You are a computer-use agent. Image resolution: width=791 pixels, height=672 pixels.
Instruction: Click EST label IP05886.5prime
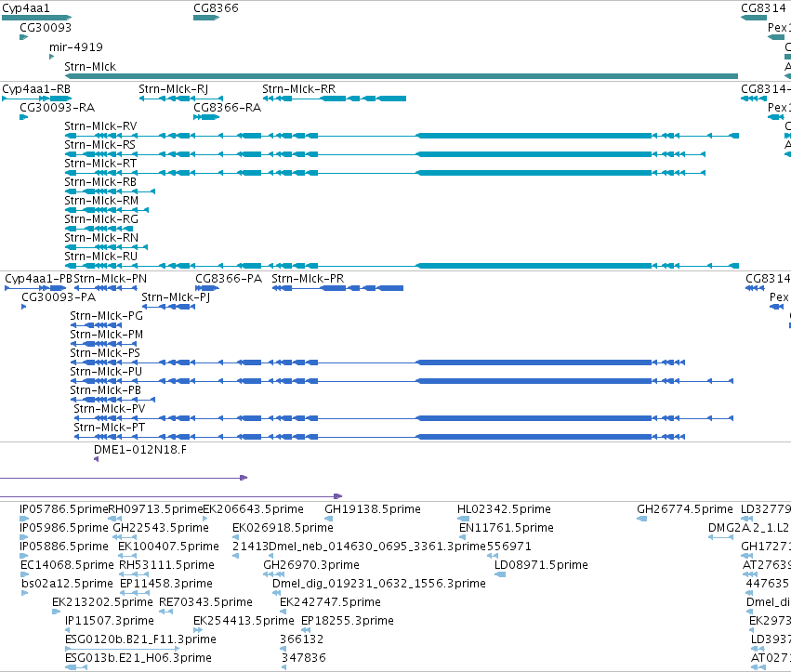(x=64, y=547)
